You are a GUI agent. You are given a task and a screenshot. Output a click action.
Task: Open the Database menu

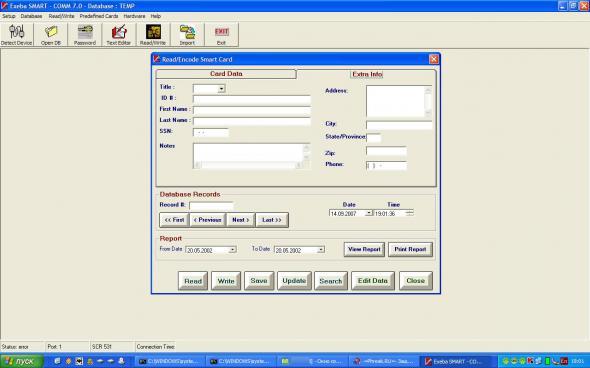click(31, 16)
